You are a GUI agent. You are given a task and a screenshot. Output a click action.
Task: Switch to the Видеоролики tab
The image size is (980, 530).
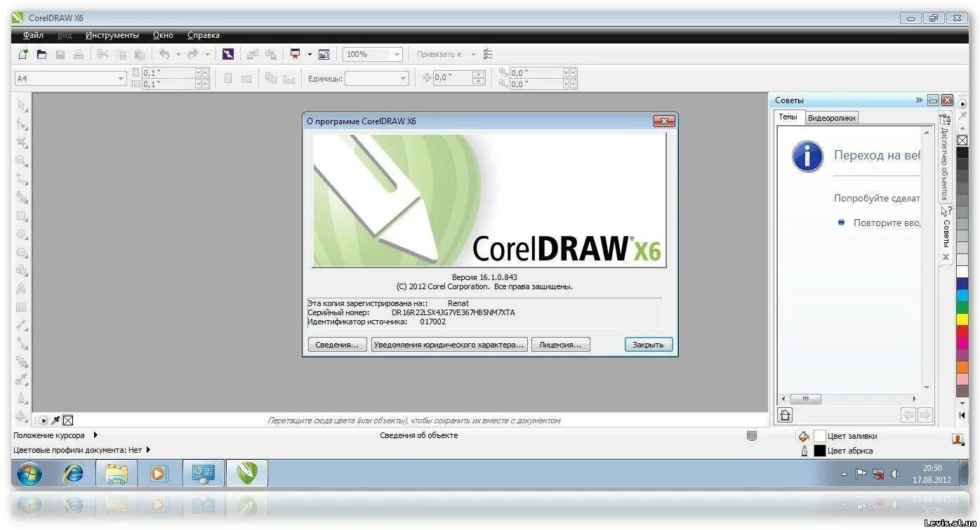click(x=831, y=118)
